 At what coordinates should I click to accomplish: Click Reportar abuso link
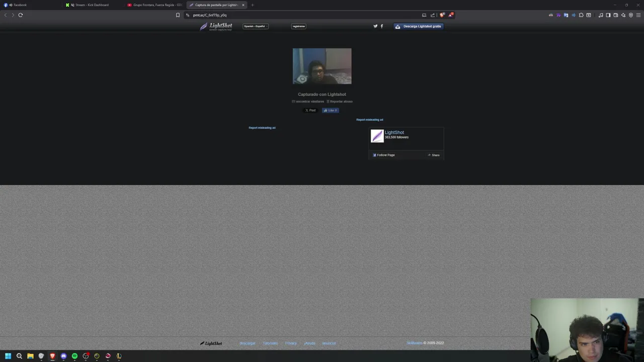tap(340, 102)
